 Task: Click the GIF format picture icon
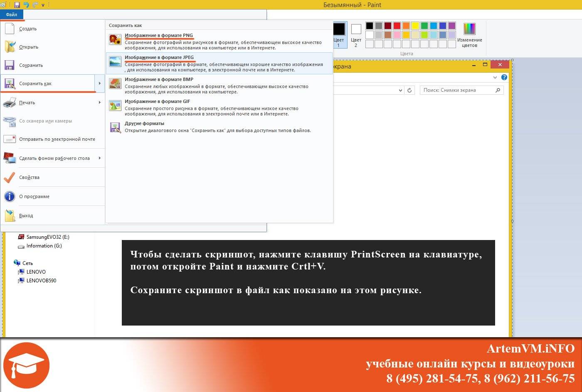pos(115,105)
